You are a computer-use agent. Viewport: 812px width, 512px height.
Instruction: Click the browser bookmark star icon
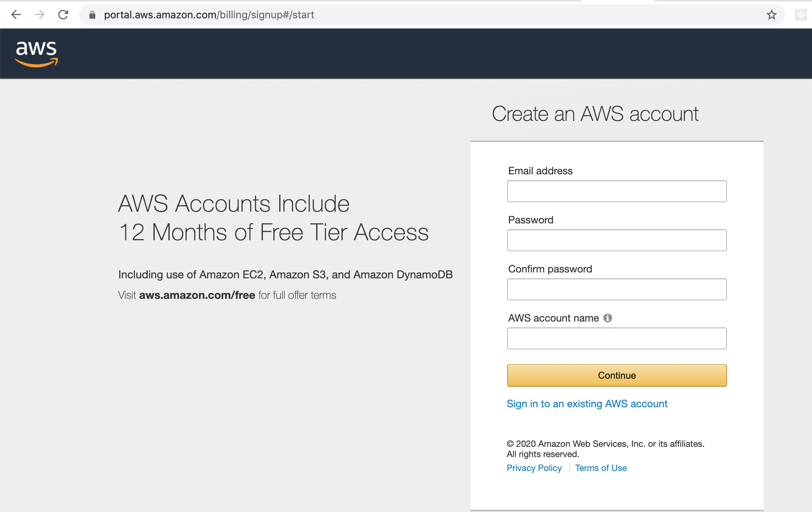pyautogui.click(x=772, y=15)
